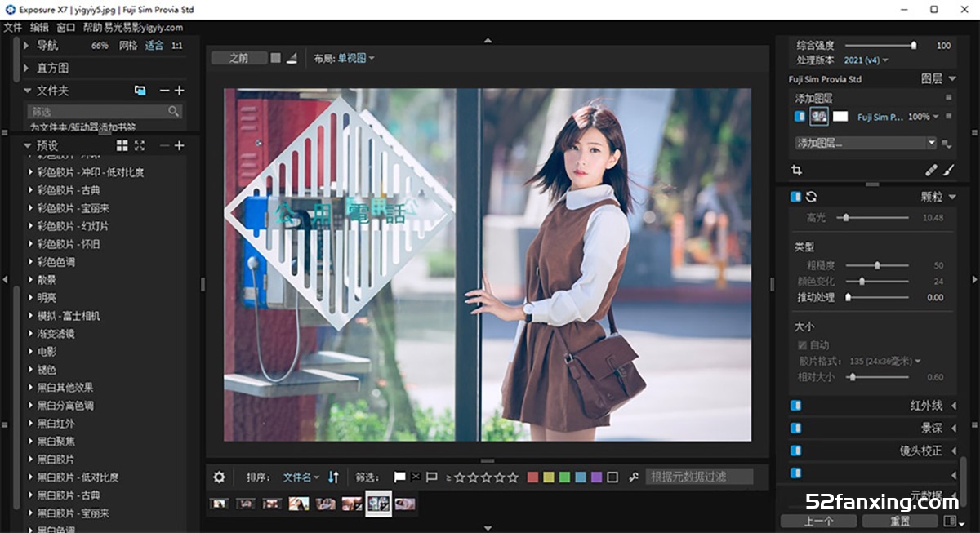Uncheck the 自动 size checkbox
The height and width of the screenshot is (533, 980).
click(803, 345)
